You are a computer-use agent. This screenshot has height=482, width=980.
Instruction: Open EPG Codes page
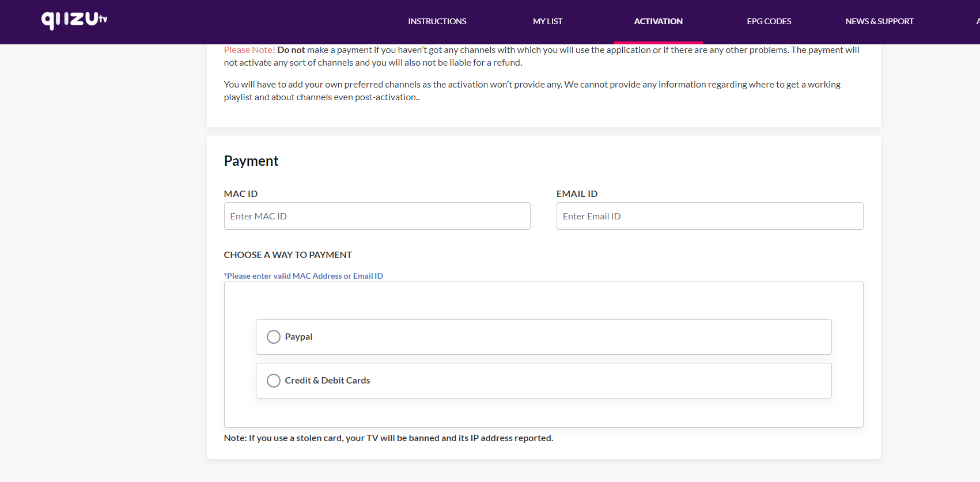click(x=769, y=21)
